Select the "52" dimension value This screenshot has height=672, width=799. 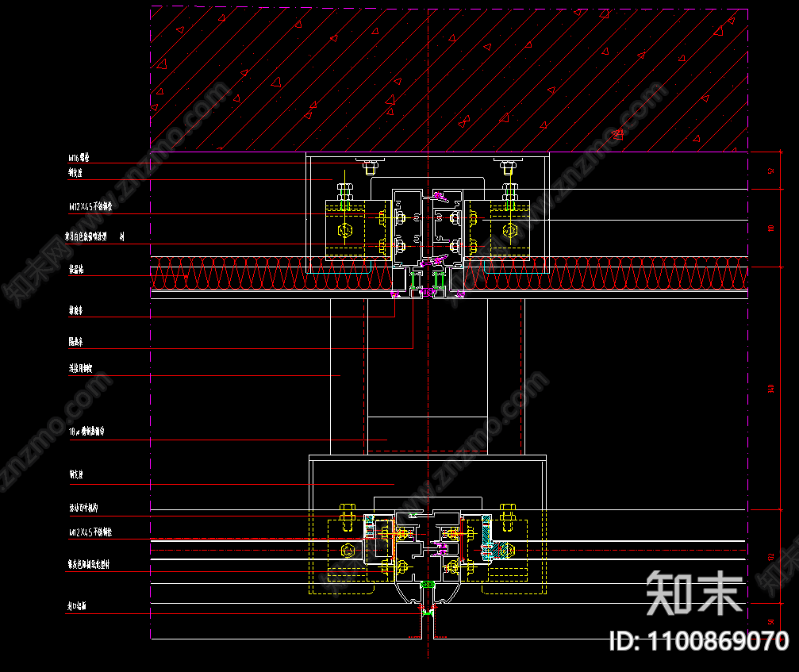pos(771,171)
